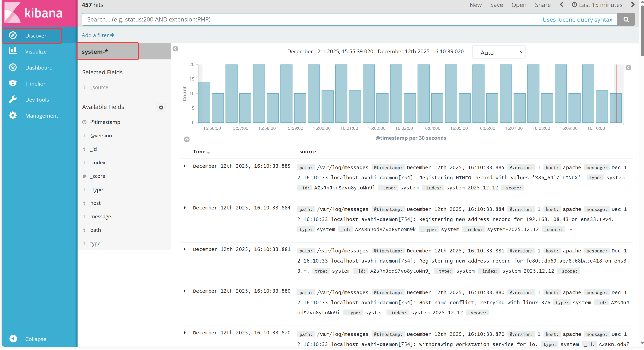Click the clock icon of the time picker
Viewport: 644px width, 350px height.
(574, 5)
